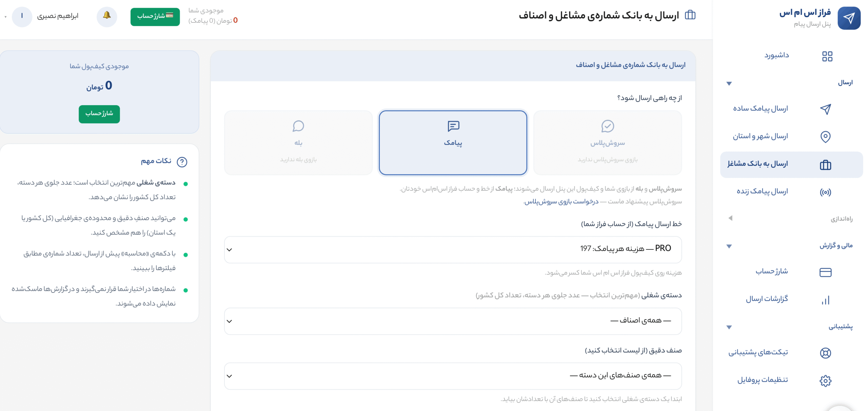
Task: Click the live SMS broadcast icon
Action: point(825,192)
